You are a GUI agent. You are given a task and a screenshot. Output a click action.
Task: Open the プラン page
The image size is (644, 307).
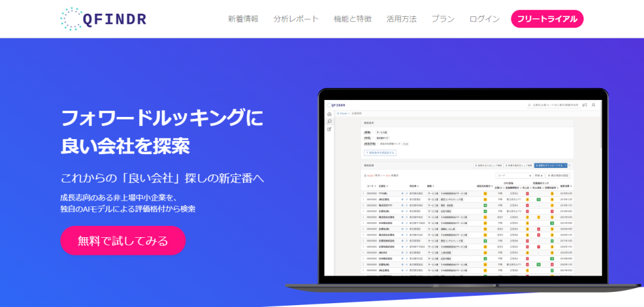point(443,19)
